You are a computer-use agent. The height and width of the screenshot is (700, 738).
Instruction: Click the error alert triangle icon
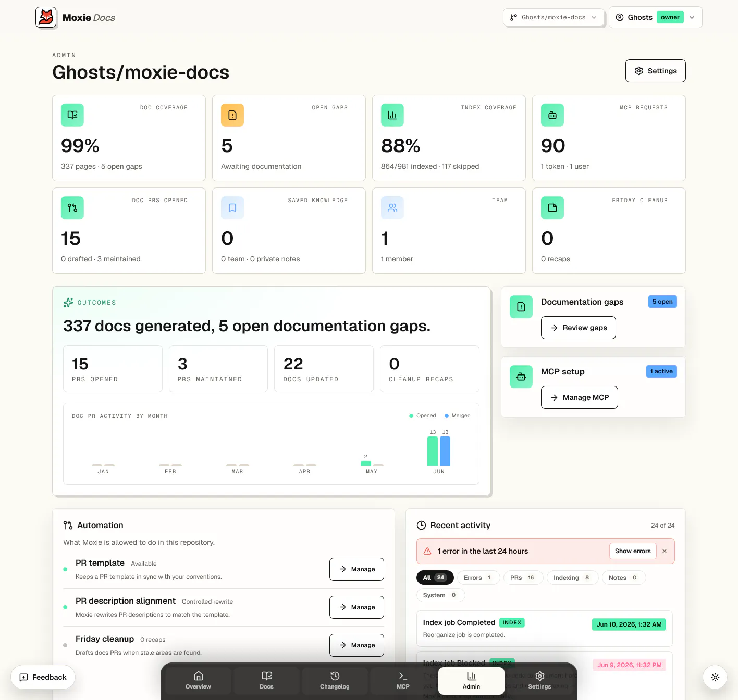pyautogui.click(x=427, y=551)
